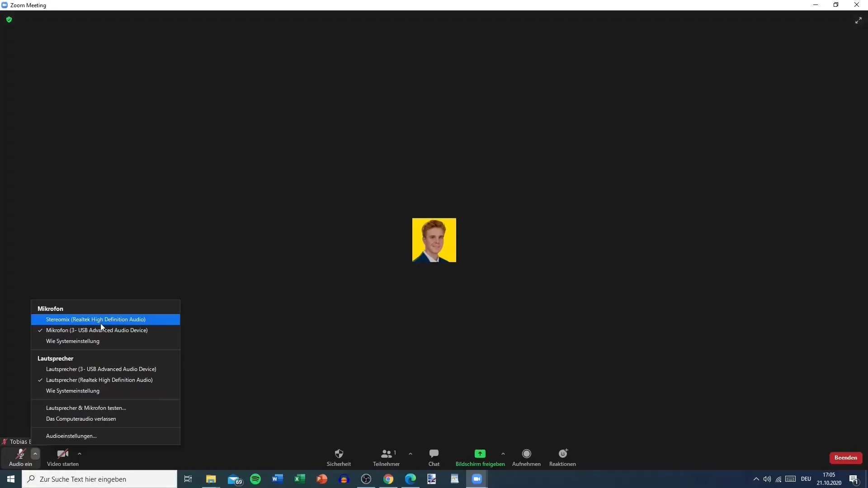Viewport: 868px width, 488px height.
Task: Select Lautsprecher 3 USB Advanced Audio Device option
Action: coord(101,369)
